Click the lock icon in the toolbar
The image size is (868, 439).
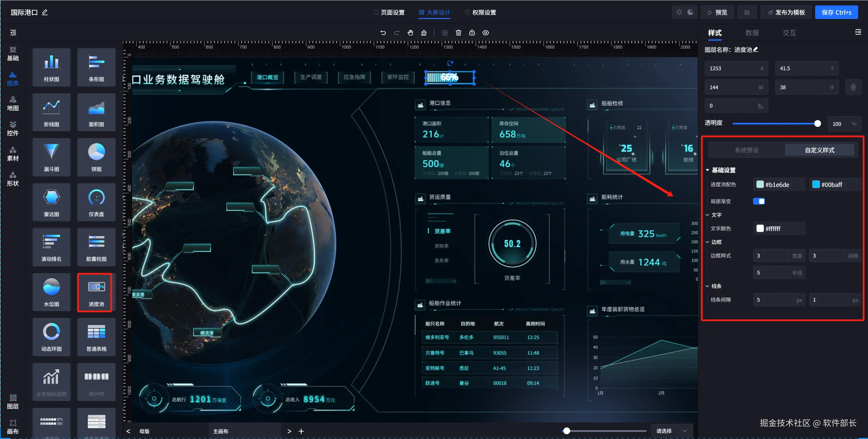click(472, 33)
